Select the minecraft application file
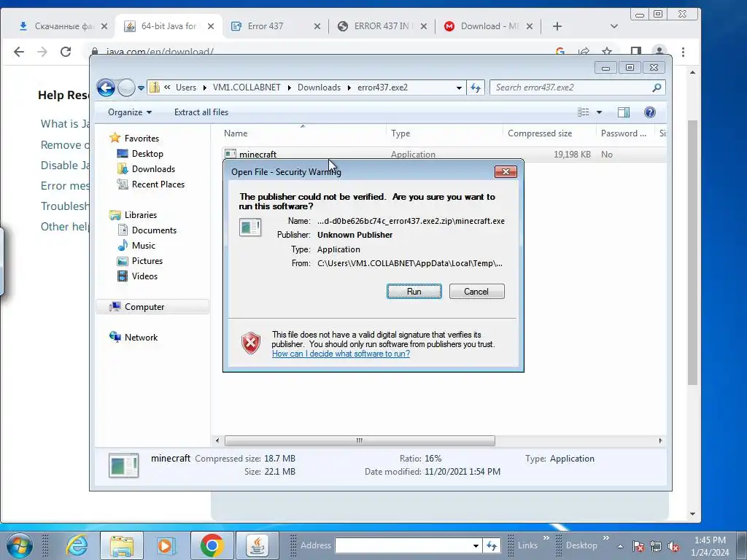 [x=258, y=155]
